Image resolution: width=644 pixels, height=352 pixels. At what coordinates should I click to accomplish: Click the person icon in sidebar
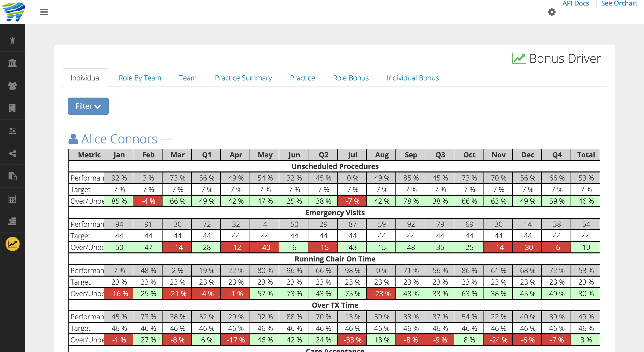click(x=12, y=40)
